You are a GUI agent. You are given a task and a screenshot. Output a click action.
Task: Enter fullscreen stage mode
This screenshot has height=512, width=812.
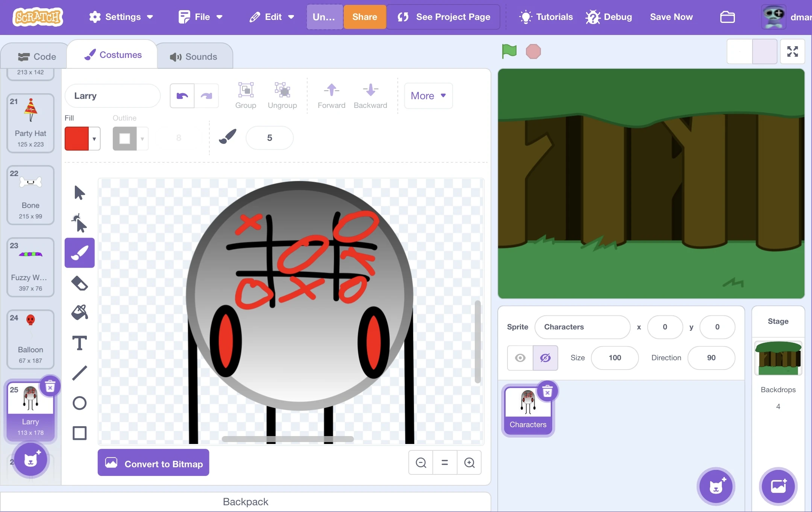793,52
